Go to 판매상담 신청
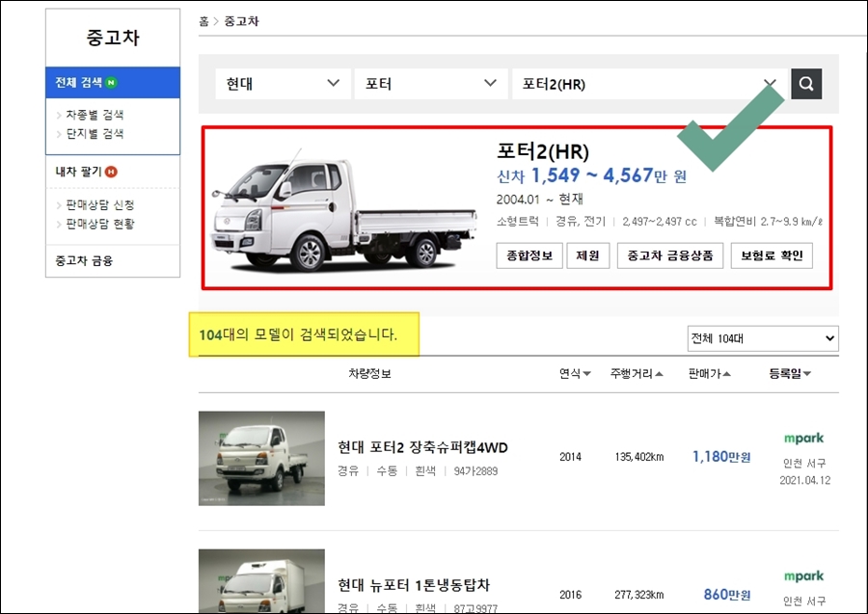Viewport: 868px width, 614px height. point(100,205)
